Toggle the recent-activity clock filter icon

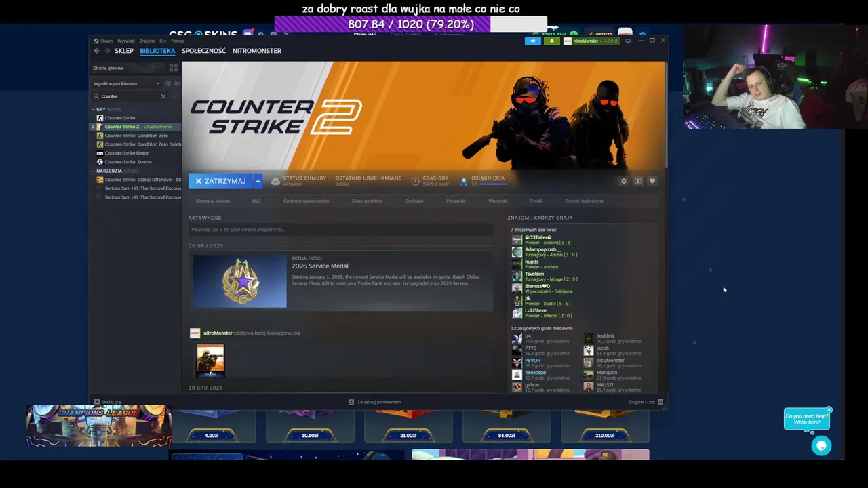tap(168, 83)
